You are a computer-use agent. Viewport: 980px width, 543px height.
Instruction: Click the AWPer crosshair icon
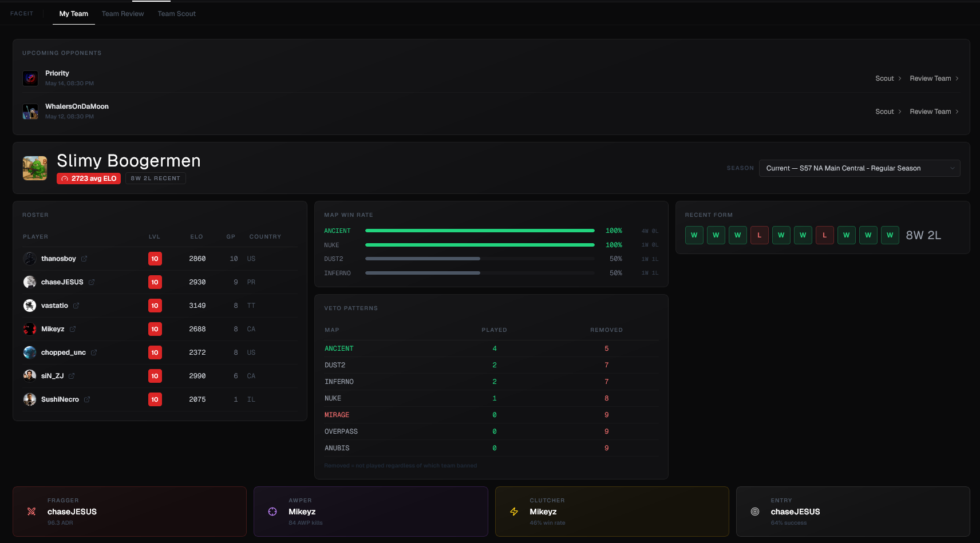coord(272,512)
